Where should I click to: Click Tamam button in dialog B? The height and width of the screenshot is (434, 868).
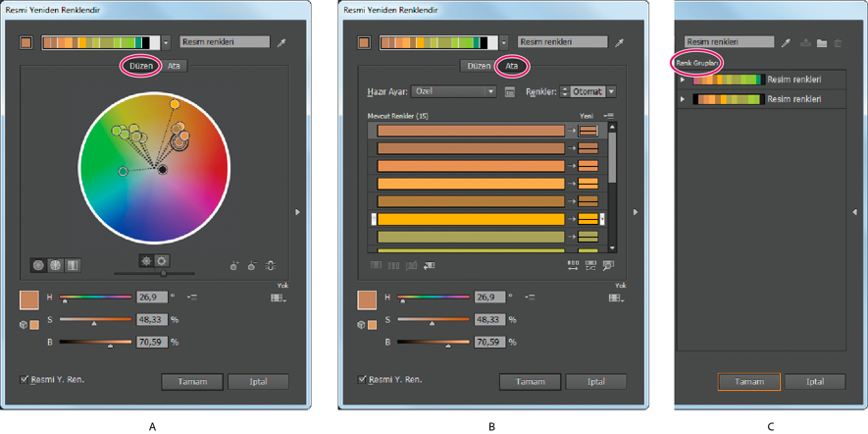530,381
